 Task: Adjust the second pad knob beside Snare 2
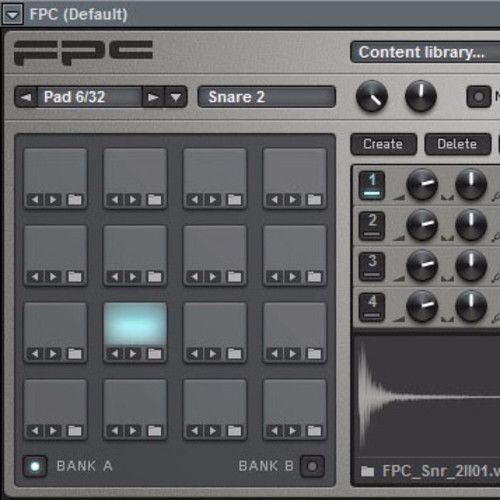point(421,96)
